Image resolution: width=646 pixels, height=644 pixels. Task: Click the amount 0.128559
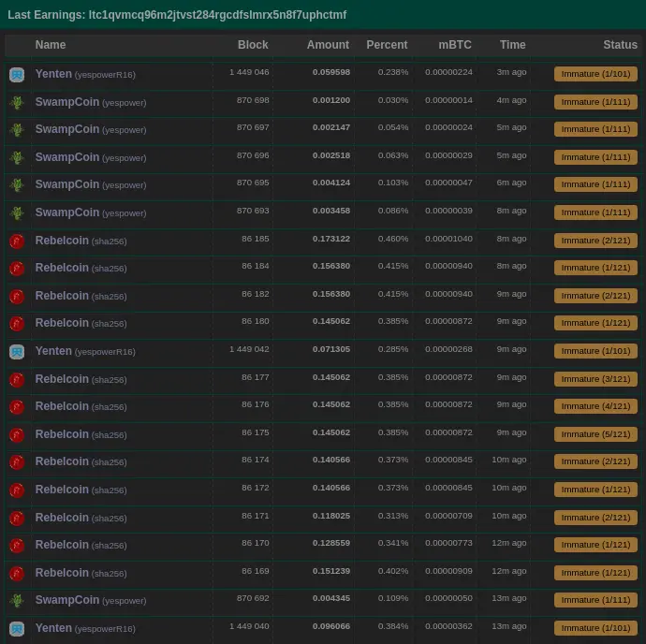[x=331, y=543]
